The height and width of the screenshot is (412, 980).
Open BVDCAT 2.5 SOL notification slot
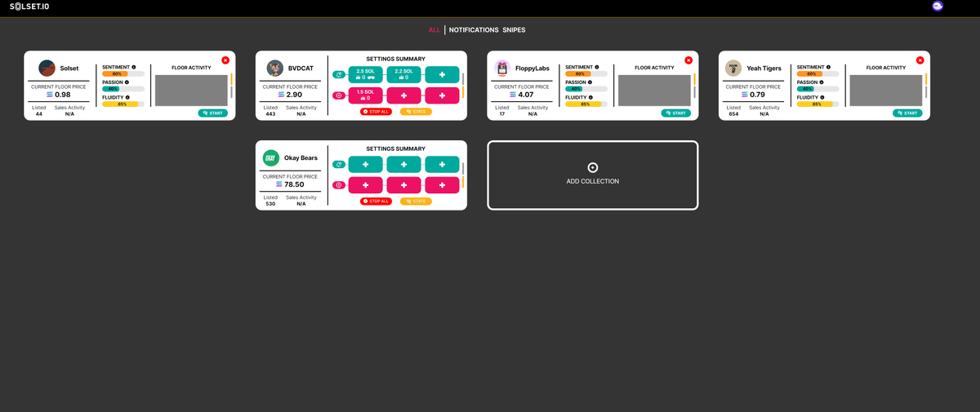point(365,74)
